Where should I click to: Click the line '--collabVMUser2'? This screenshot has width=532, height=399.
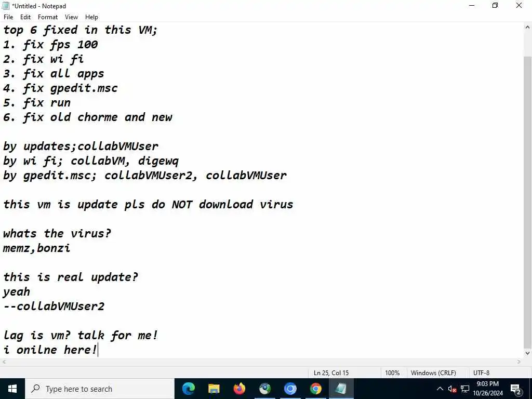tap(54, 307)
